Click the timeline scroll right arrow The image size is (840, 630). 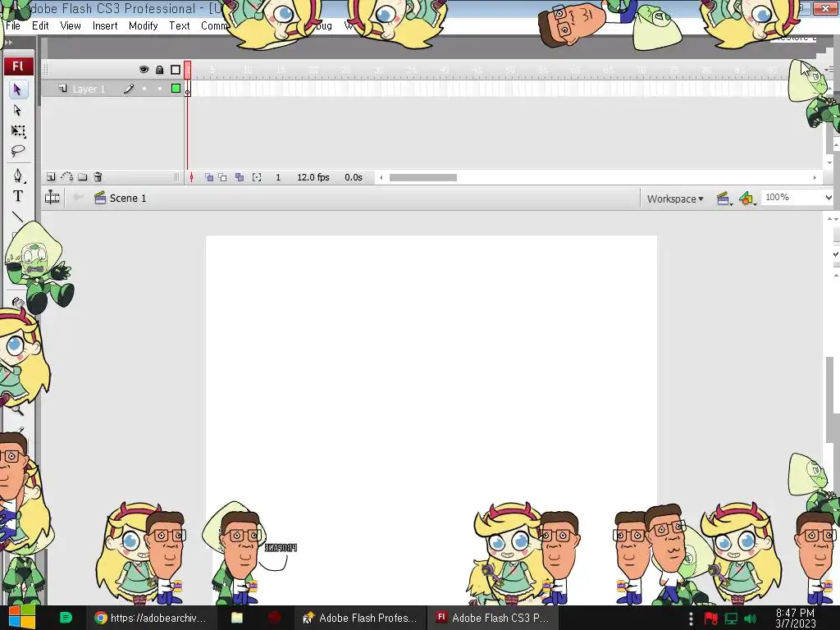(x=815, y=177)
